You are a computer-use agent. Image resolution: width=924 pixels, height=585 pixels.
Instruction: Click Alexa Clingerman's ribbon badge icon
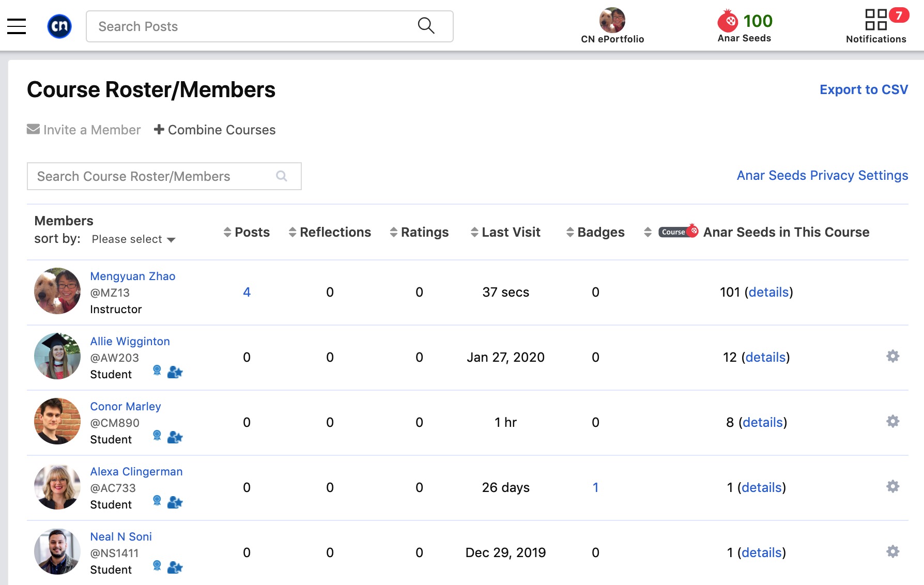(x=157, y=501)
